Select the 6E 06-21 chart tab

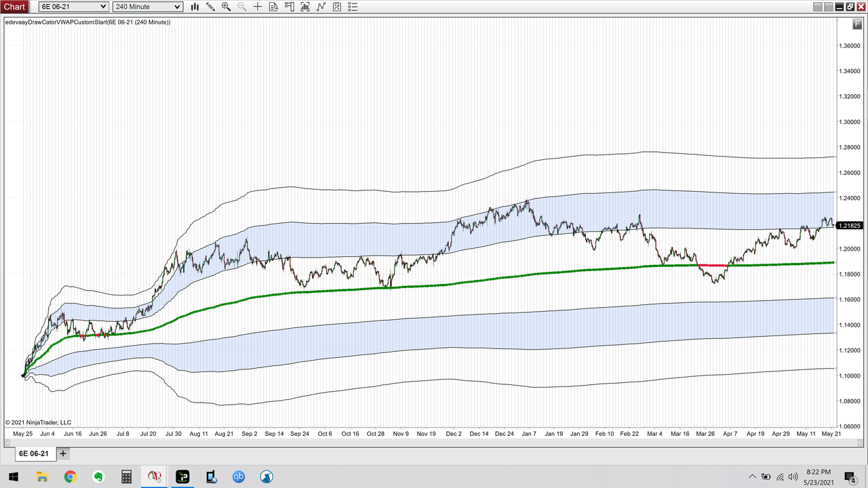[34, 453]
